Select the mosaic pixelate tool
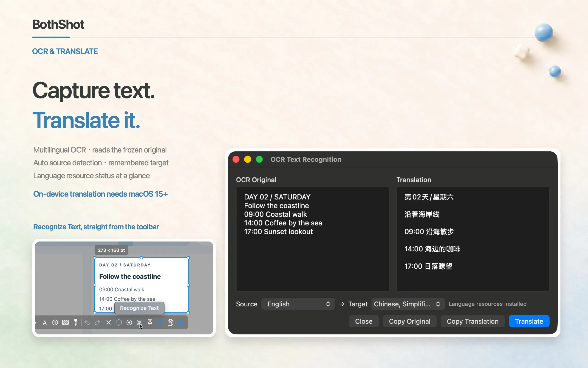 (65, 322)
